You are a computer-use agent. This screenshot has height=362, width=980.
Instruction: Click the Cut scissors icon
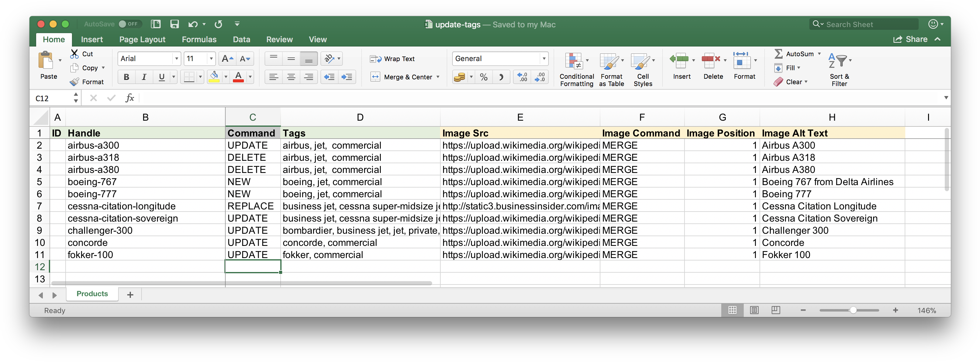[74, 54]
